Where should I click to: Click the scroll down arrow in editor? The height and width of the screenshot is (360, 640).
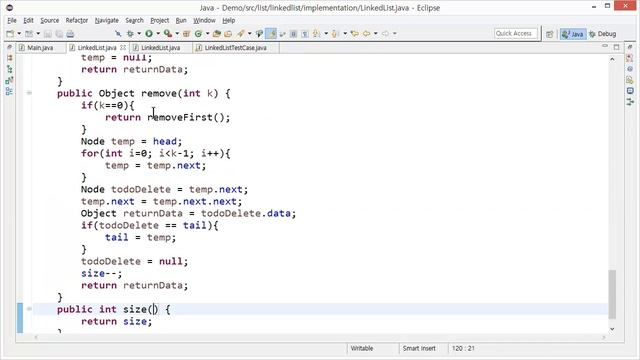(x=612, y=329)
